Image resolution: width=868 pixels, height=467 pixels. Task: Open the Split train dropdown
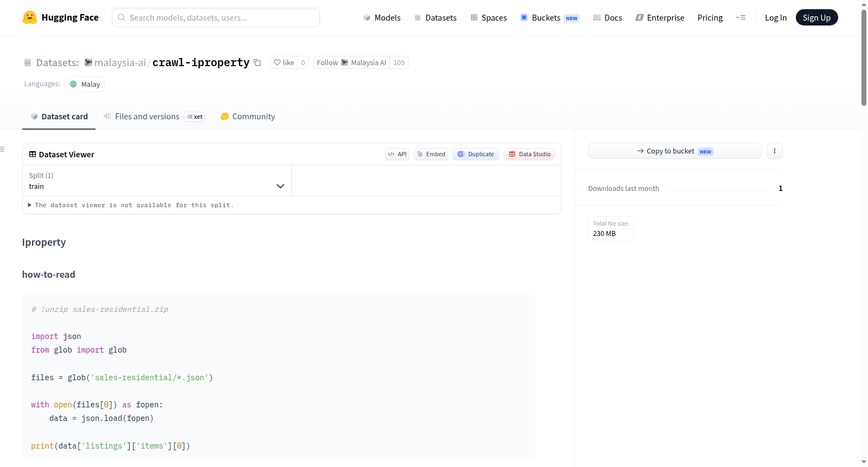157,181
